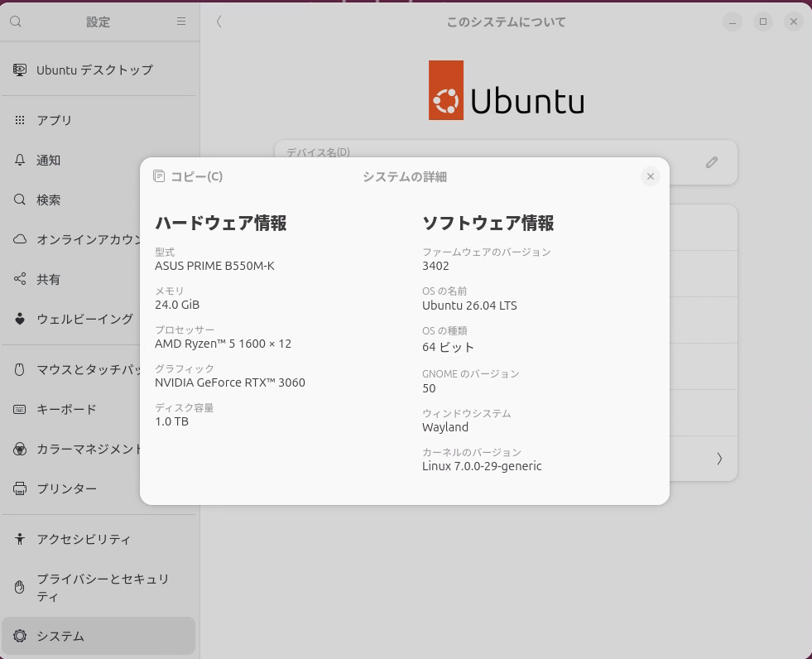The image size is (812, 659).
Task: Click the Linux 7.0.0-29-generic kernel value
Action: pyautogui.click(x=482, y=466)
